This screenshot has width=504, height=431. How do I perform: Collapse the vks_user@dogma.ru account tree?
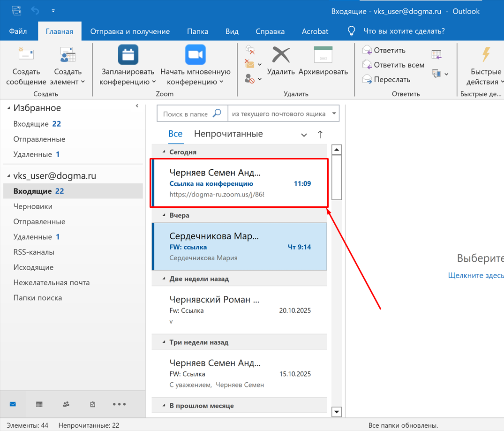click(x=9, y=176)
